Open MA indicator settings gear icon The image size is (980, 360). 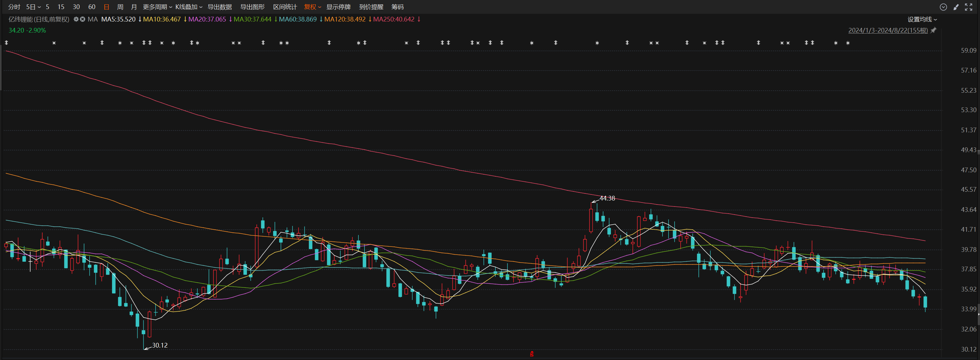click(76, 19)
